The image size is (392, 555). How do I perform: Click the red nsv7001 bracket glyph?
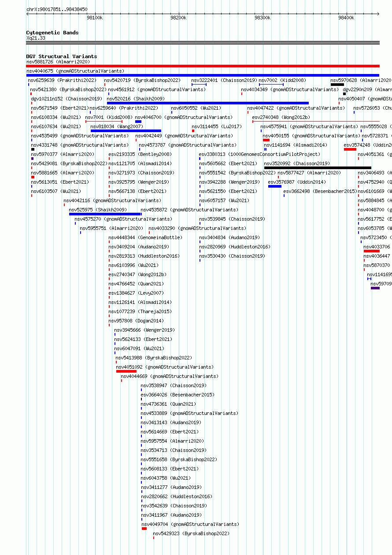click(104, 122)
